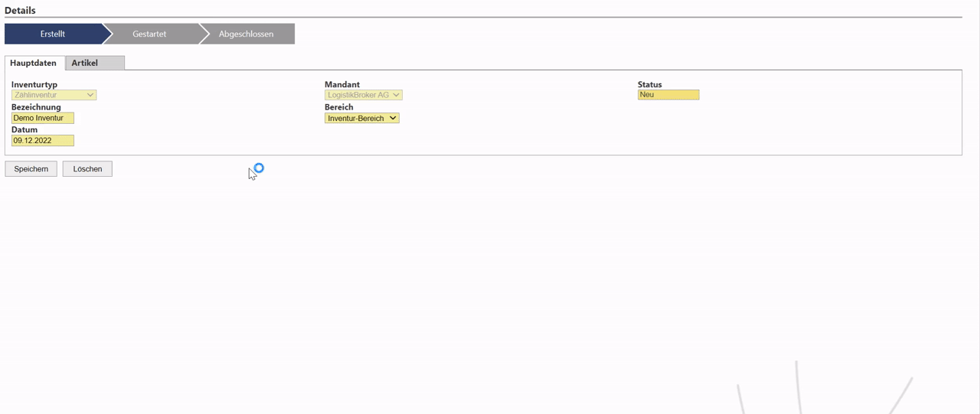
Task: Click the Speichern button
Action: [x=31, y=168]
